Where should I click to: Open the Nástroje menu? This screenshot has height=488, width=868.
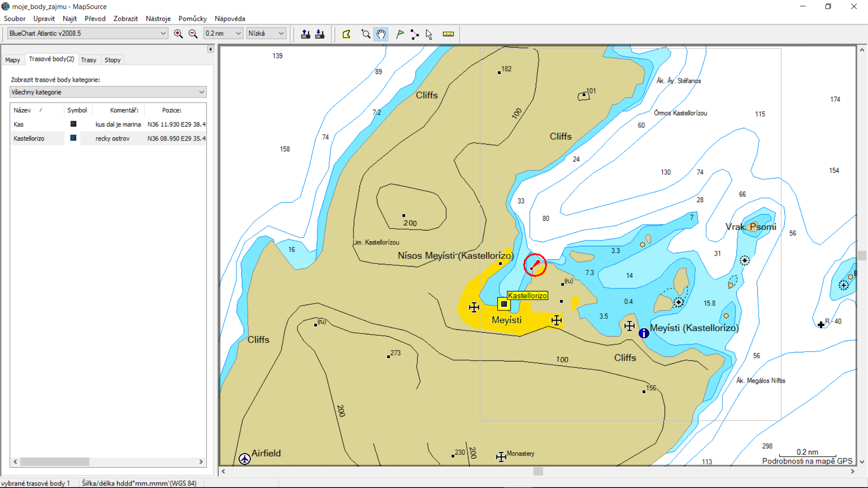[158, 19]
